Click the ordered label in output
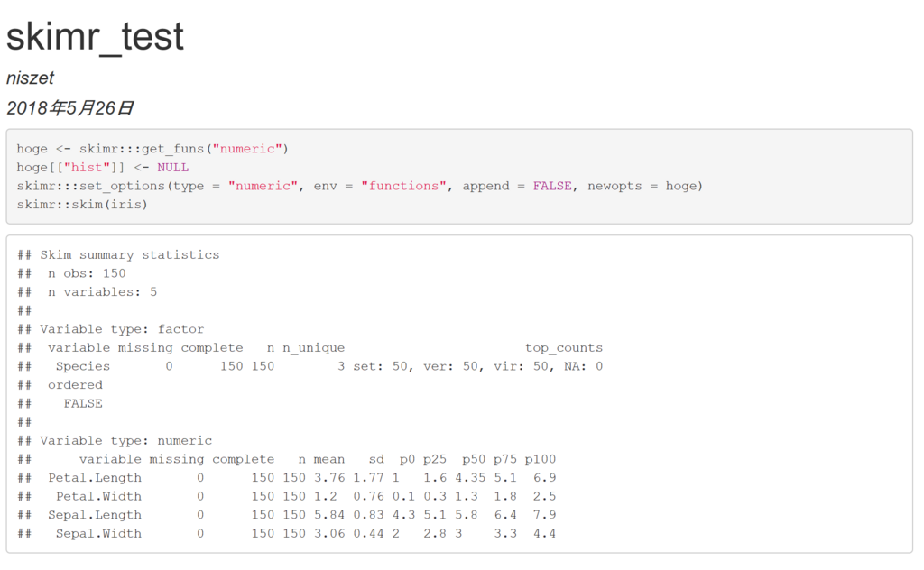 pos(75,385)
